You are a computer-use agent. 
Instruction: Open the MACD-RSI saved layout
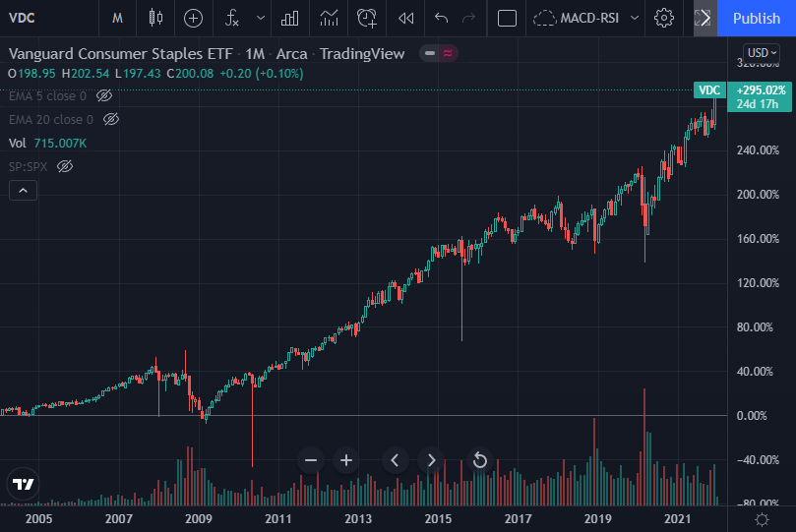tap(577, 19)
